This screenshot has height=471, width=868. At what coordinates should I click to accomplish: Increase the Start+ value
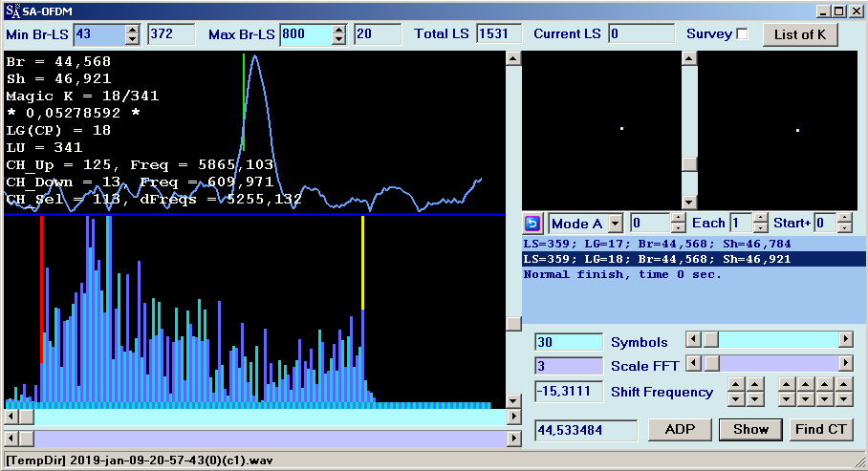tap(844, 219)
